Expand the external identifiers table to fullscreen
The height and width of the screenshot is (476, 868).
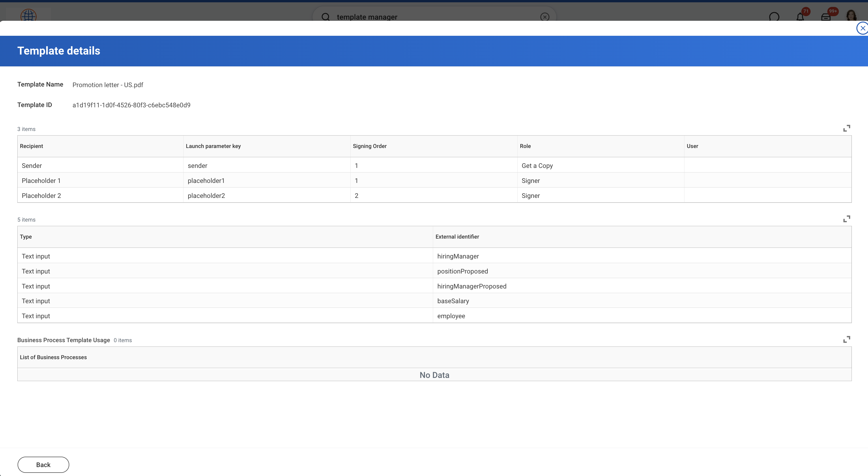pyautogui.click(x=846, y=219)
